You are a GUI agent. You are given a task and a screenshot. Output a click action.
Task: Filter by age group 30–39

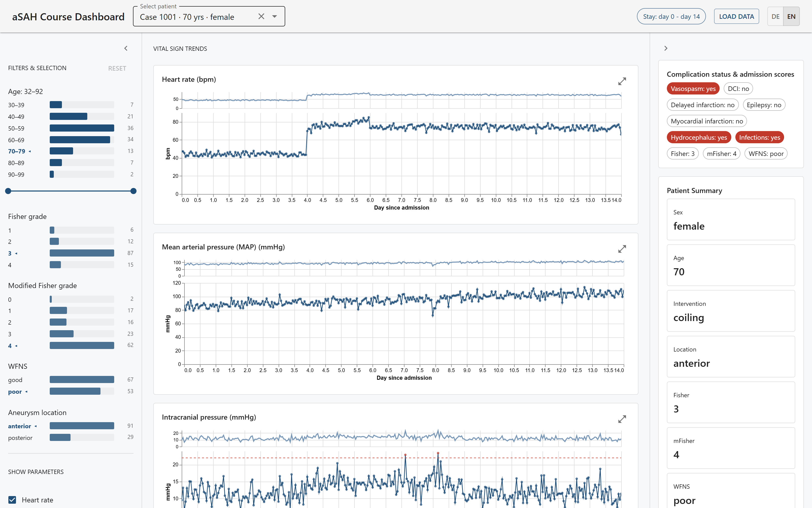point(71,105)
